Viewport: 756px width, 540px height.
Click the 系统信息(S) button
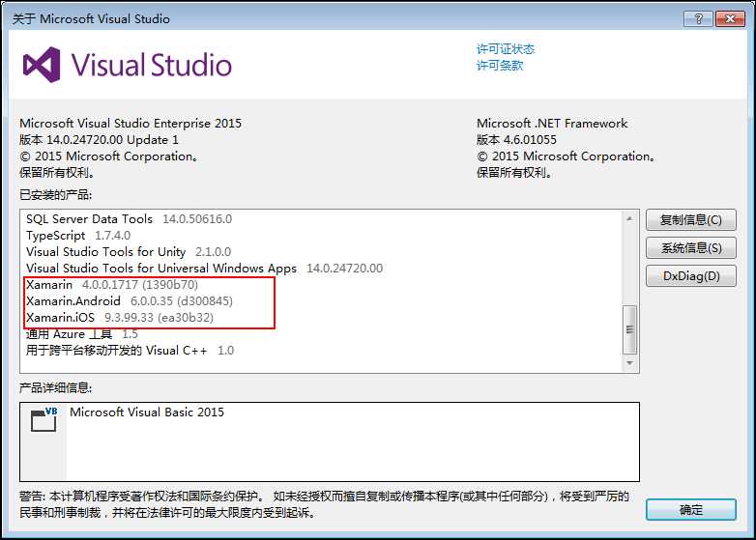[x=691, y=248]
